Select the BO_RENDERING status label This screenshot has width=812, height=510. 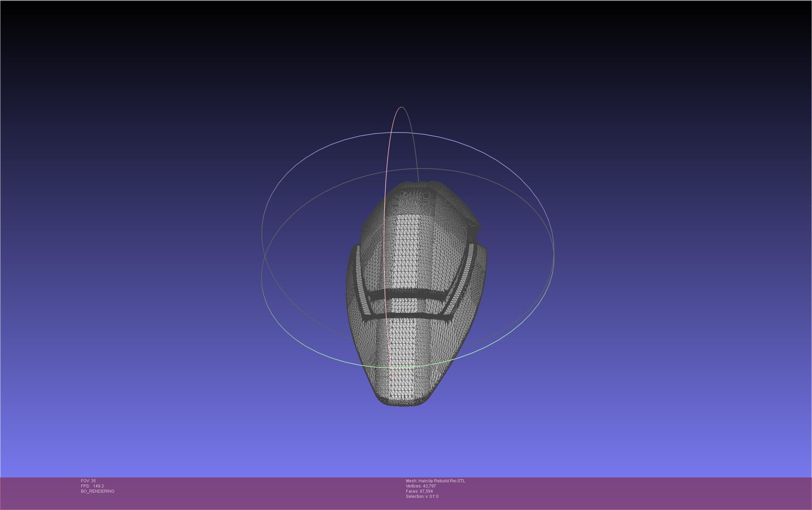pyautogui.click(x=98, y=491)
